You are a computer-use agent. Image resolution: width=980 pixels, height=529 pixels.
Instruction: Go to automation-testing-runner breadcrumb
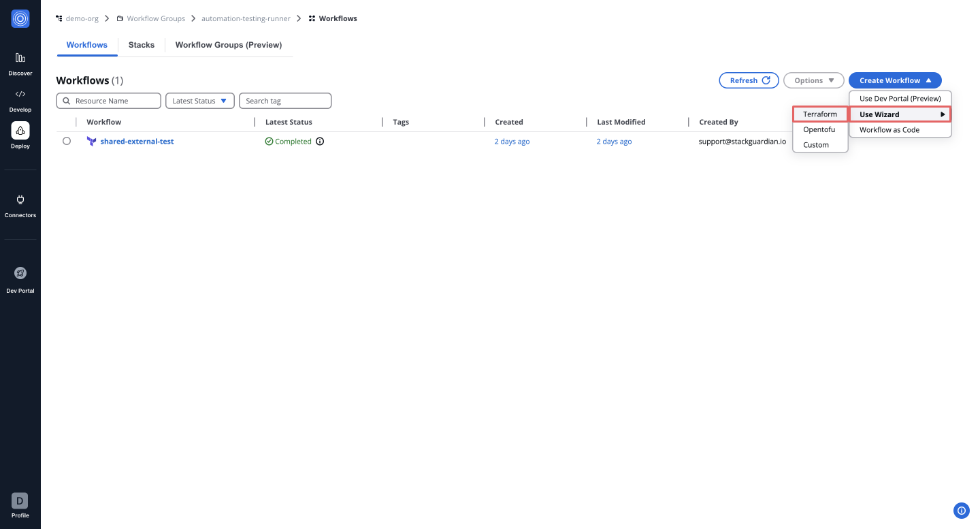coord(246,18)
